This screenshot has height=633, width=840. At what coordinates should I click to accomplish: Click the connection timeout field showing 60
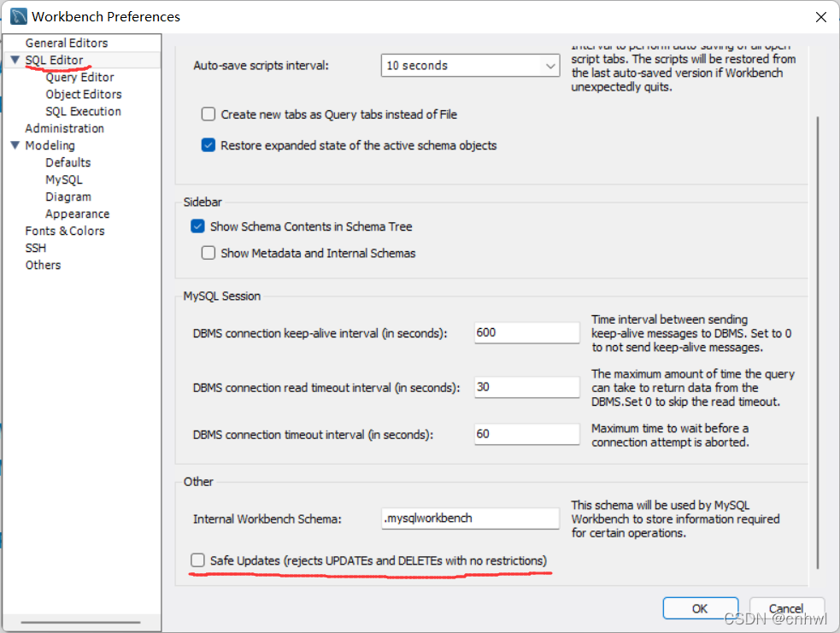click(526, 434)
